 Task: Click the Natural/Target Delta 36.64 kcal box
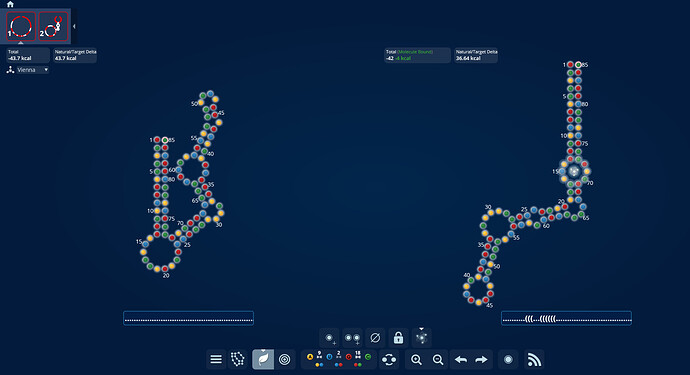[476, 55]
